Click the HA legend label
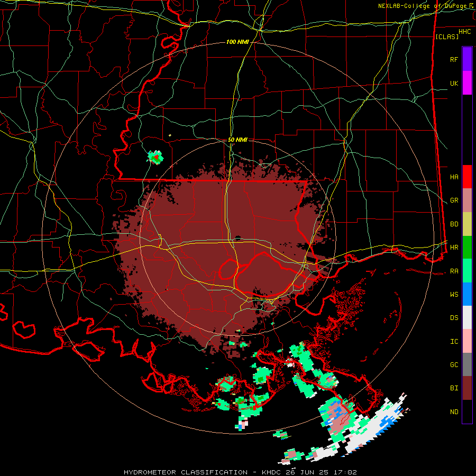Viewport: 476px width, 476px height. point(454,177)
